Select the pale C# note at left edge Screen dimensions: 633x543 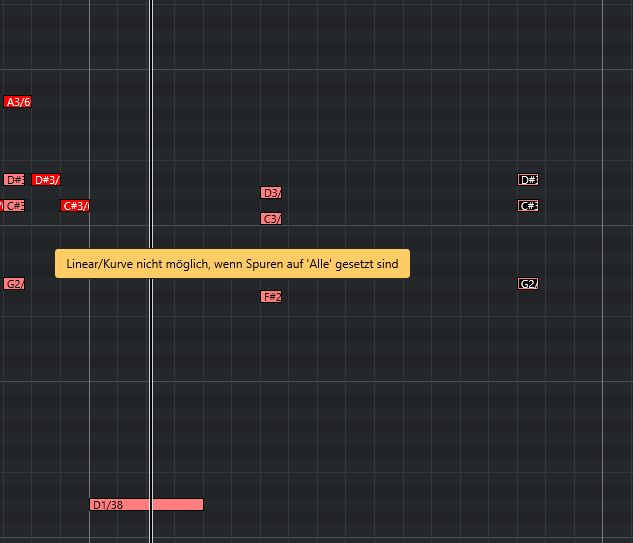click(14, 206)
